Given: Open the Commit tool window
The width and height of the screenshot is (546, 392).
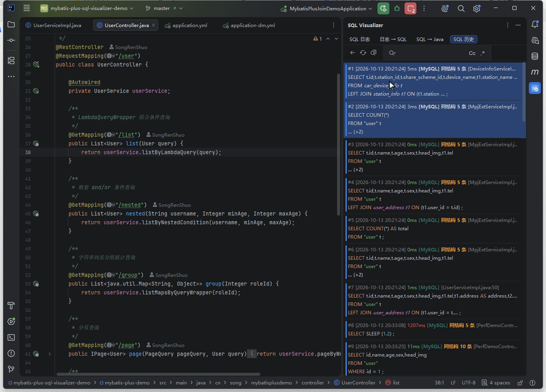Looking at the screenshot, I should (11, 40).
